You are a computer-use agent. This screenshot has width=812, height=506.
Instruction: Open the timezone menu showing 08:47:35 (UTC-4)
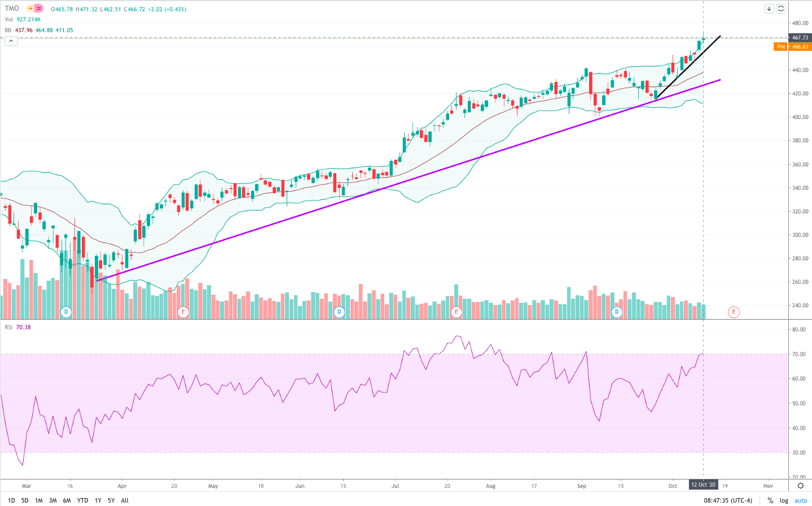728,500
